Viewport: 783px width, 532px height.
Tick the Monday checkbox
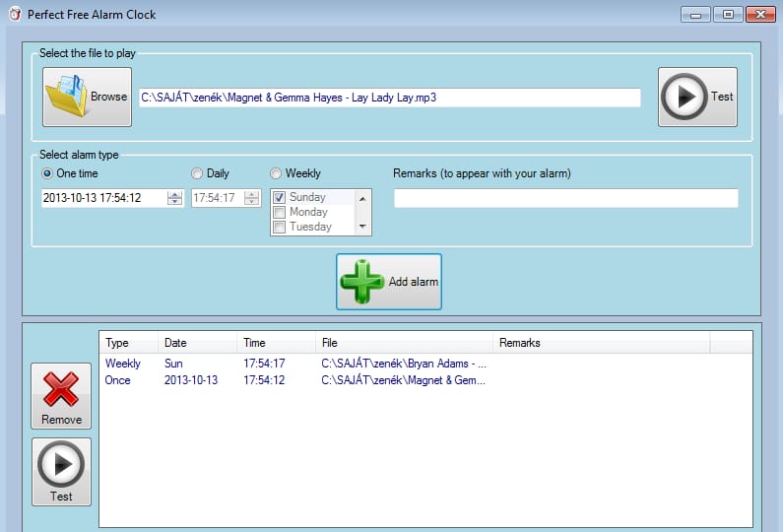click(279, 212)
